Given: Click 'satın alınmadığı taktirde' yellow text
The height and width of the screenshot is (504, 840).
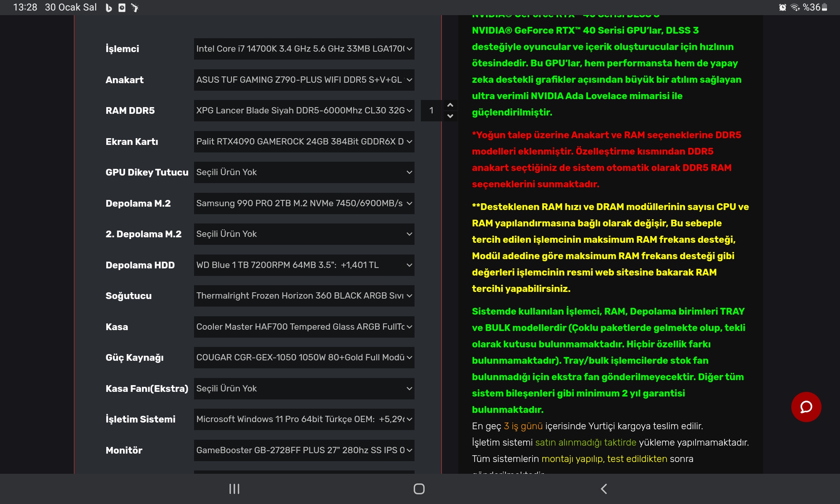Looking at the screenshot, I should click(585, 442).
